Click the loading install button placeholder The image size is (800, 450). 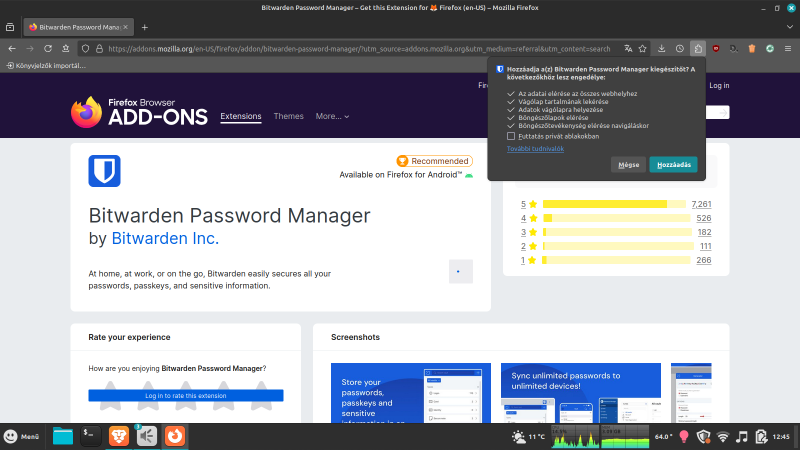point(461,271)
